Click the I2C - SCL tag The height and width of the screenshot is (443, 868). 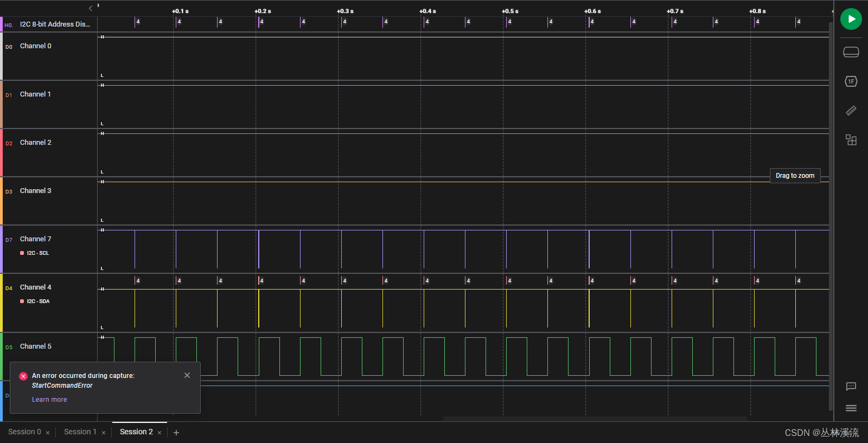pyautogui.click(x=35, y=253)
